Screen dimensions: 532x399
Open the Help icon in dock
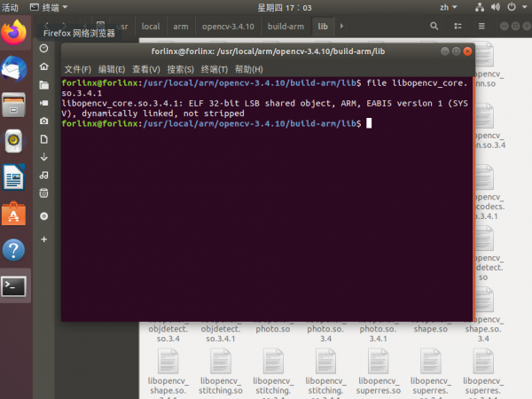pyautogui.click(x=14, y=249)
